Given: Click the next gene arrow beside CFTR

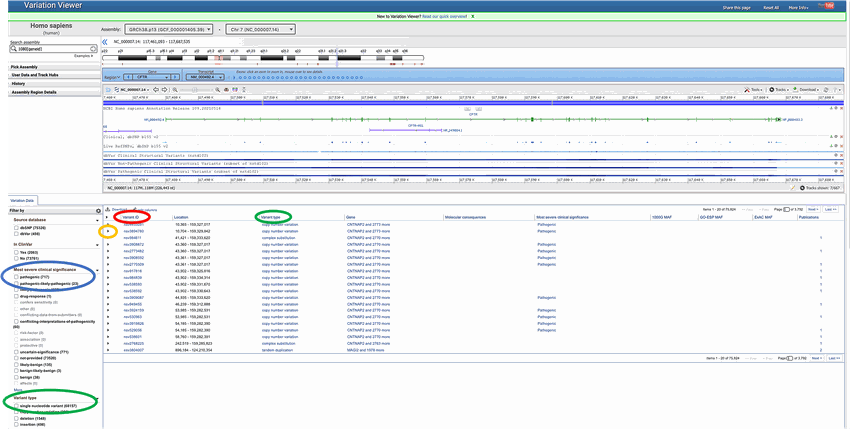Looking at the screenshot, I should pyautogui.click(x=175, y=77).
